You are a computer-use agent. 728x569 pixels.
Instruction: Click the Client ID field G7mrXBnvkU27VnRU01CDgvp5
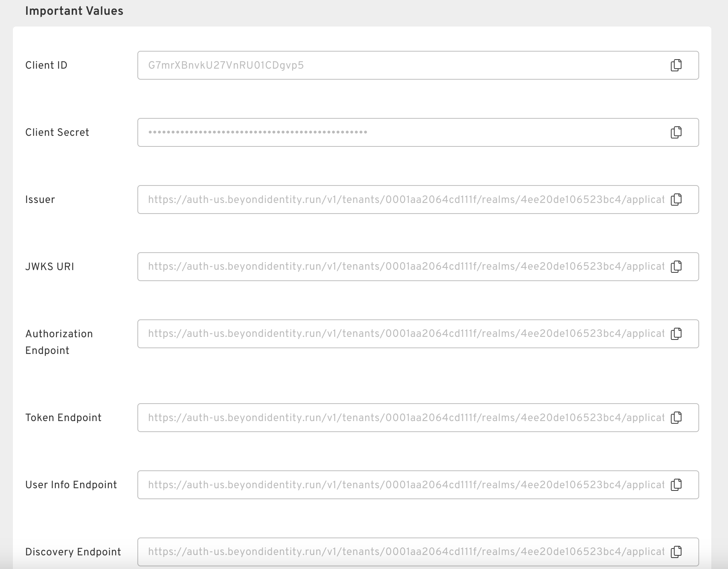click(x=418, y=65)
